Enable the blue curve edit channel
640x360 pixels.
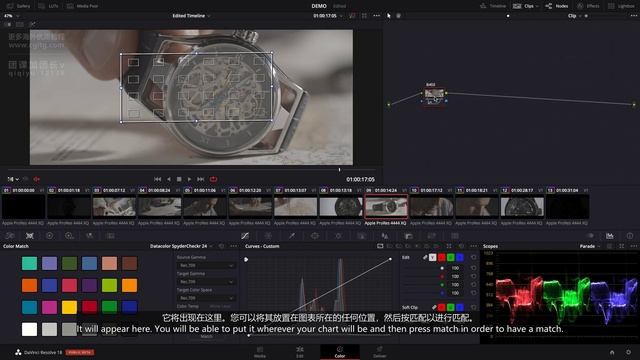[x=460, y=257]
